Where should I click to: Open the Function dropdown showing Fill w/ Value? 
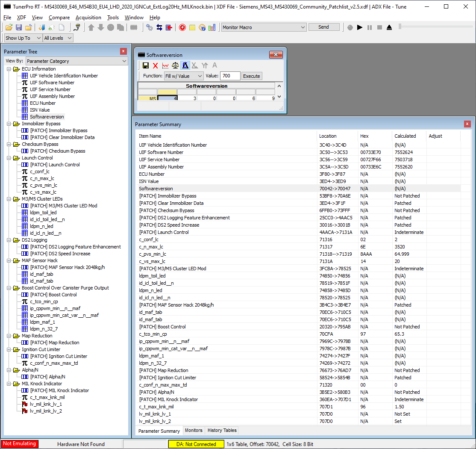(184, 76)
